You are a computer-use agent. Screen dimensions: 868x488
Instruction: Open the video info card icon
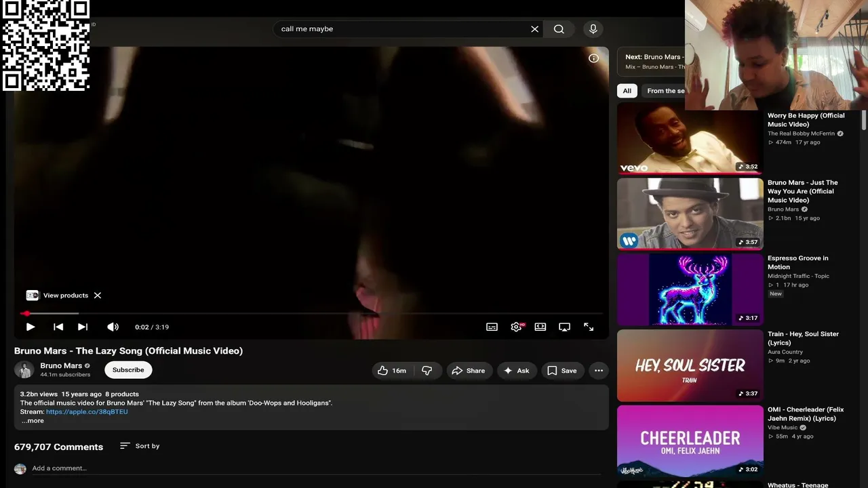[593, 58]
